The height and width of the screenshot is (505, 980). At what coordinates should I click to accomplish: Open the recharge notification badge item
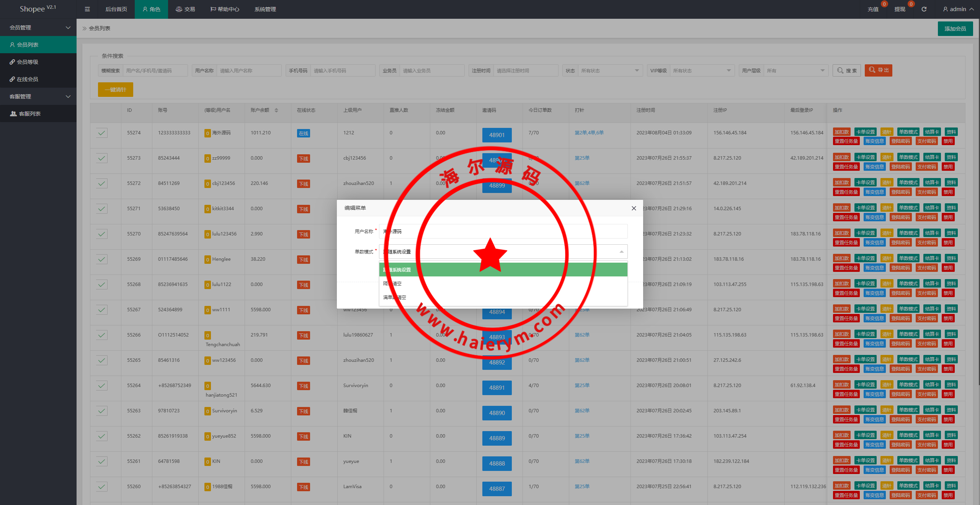pos(873,9)
